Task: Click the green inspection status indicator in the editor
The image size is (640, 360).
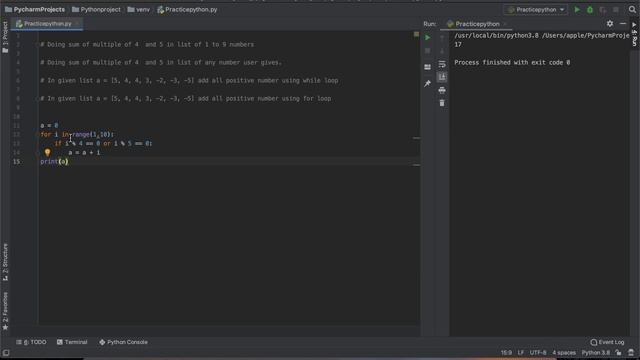Action: [416, 34]
